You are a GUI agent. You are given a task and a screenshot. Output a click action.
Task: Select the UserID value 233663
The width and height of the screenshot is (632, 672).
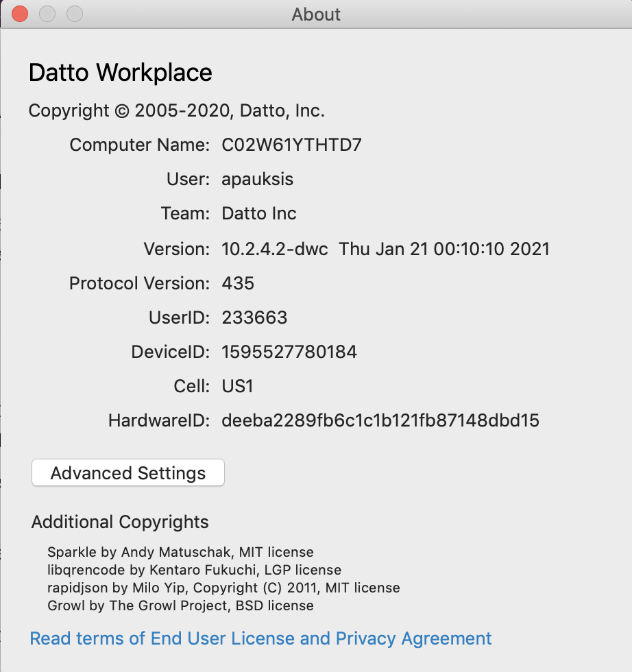pyautogui.click(x=254, y=317)
